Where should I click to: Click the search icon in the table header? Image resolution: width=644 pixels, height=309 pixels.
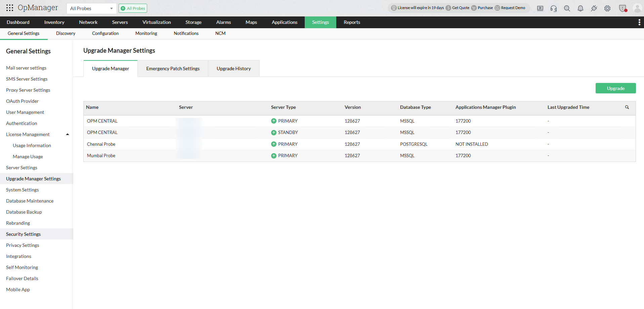627,107
